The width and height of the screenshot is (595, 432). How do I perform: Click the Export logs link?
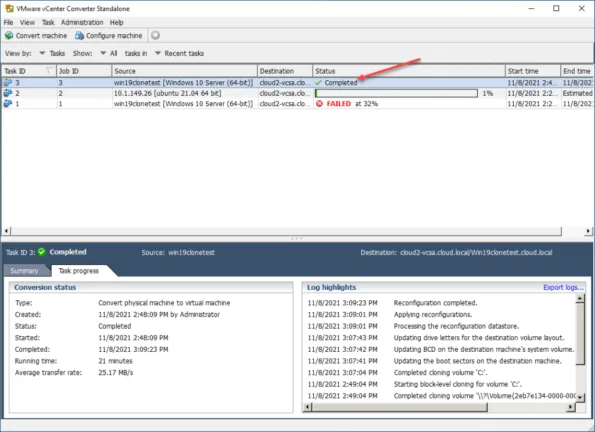pyautogui.click(x=563, y=287)
